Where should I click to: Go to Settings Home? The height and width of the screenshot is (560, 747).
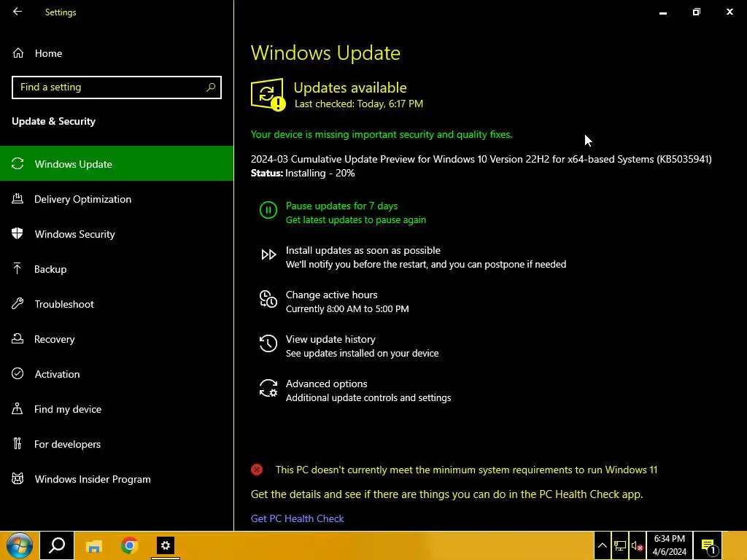point(117,53)
